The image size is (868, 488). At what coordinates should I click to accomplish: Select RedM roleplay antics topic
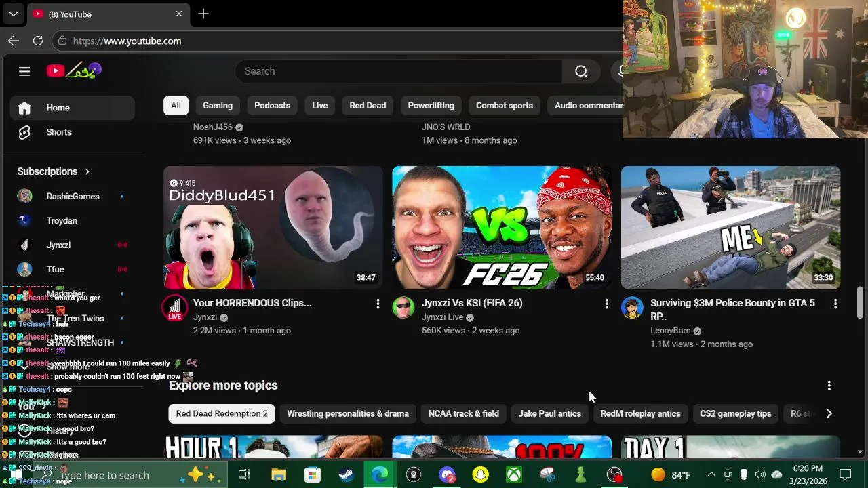coord(640,413)
